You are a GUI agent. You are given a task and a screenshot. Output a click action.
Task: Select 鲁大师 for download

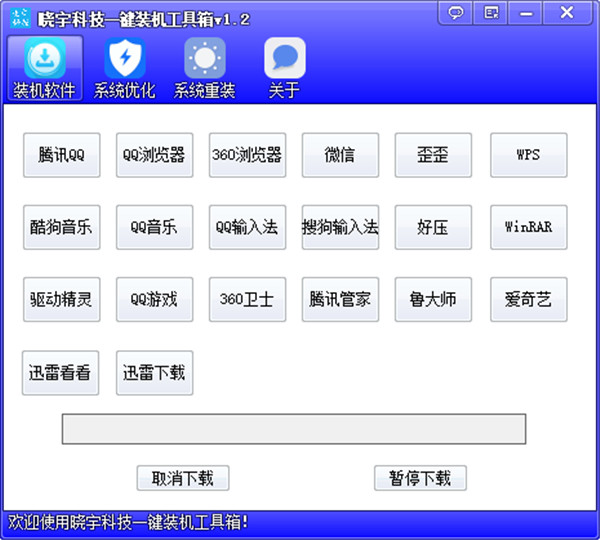point(433,300)
